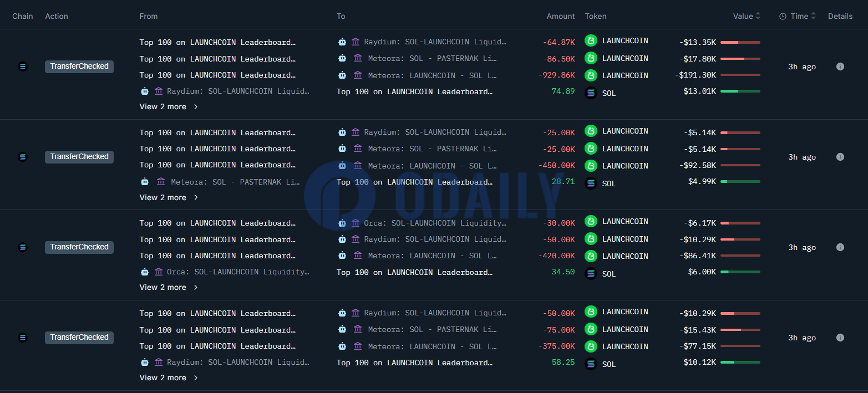
Task: Click value bar beside -$13.35K
Action: (740, 42)
